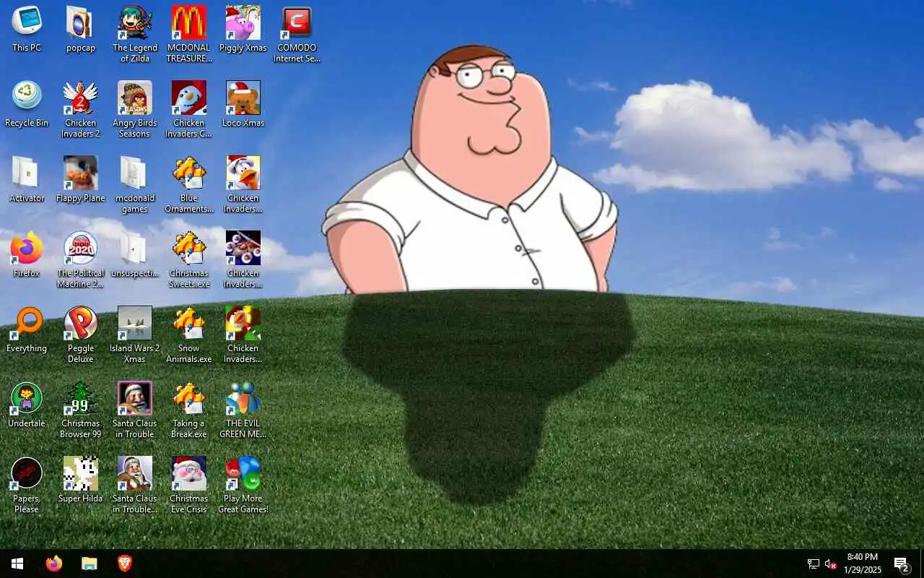This screenshot has width=924, height=578.
Task: Open the clock showing 8:40 PM
Action: click(x=863, y=564)
